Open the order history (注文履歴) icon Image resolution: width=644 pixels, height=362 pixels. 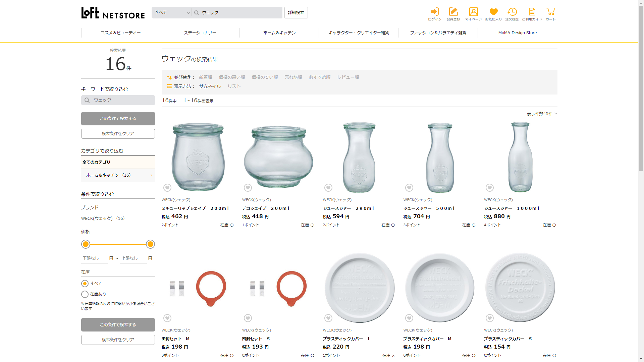512,14
